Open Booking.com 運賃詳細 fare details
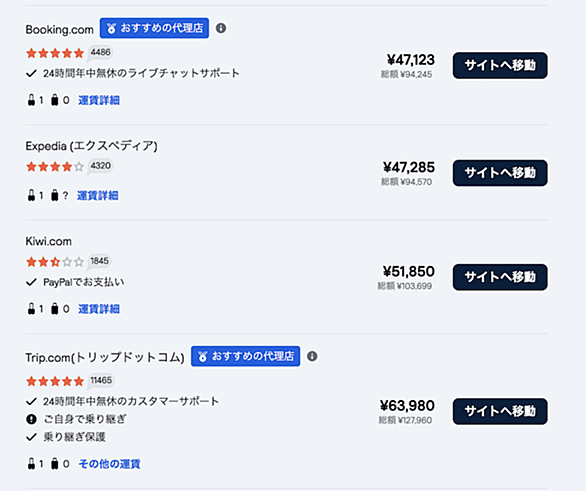This screenshot has width=586, height=491. pos(99,100)
